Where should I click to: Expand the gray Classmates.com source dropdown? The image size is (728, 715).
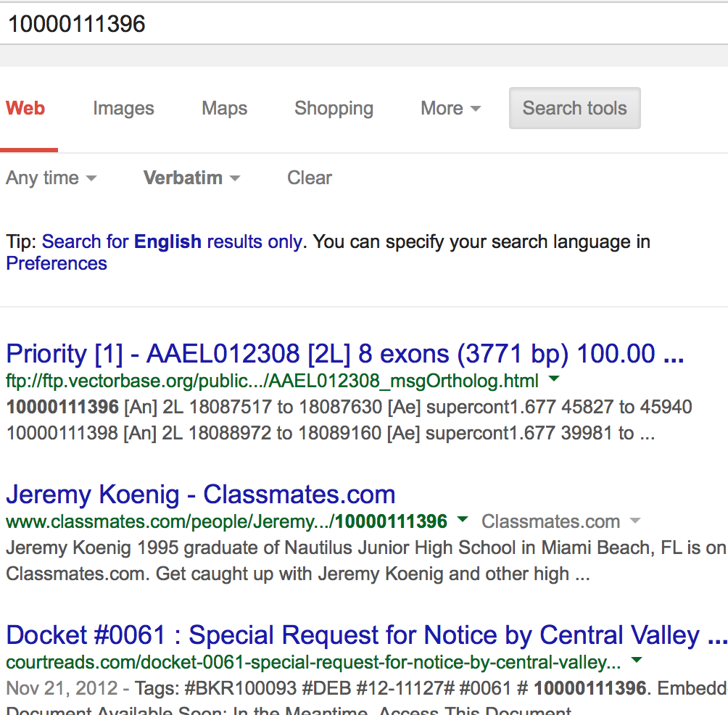coord(635,521)
